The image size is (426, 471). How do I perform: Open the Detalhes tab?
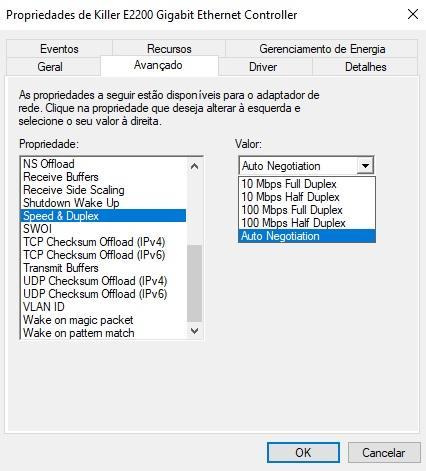click(365, 67)
